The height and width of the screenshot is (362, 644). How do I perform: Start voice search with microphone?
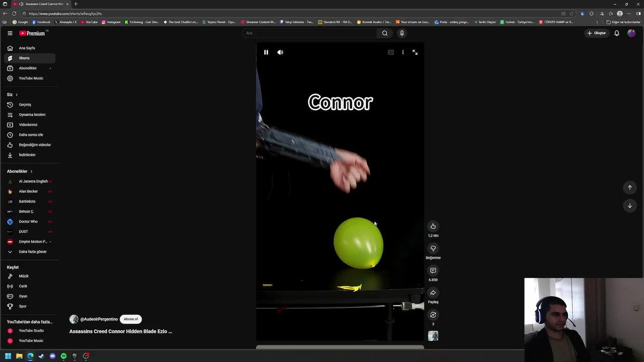[401, 33]
